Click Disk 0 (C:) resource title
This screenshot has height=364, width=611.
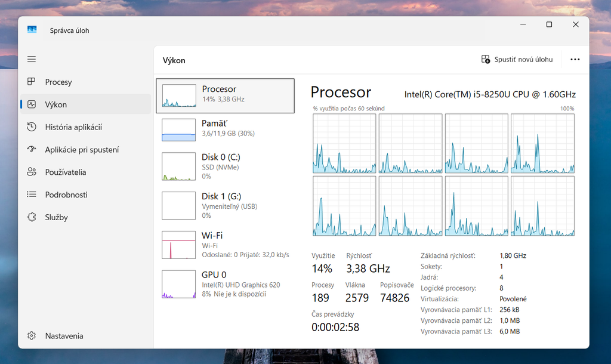221,157
